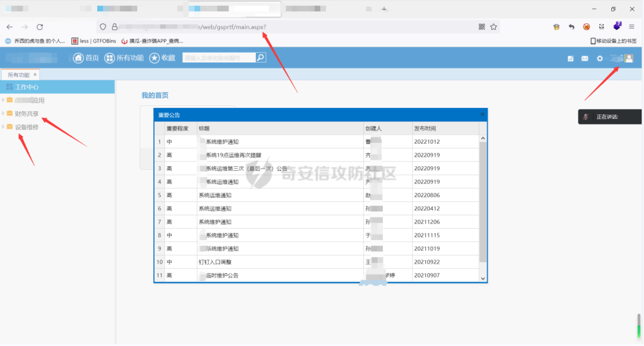Expand the 设备维修 tree node arrow
The image size is (644, 346).
click(4, 127)
